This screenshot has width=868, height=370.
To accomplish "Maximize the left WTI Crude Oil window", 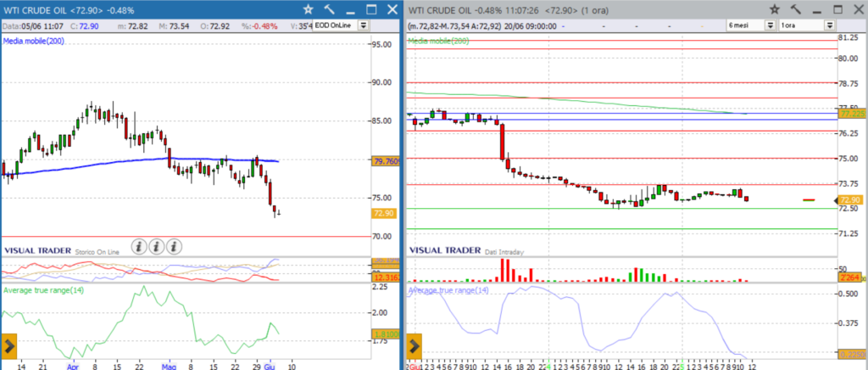I will click(x=371, y=9).
